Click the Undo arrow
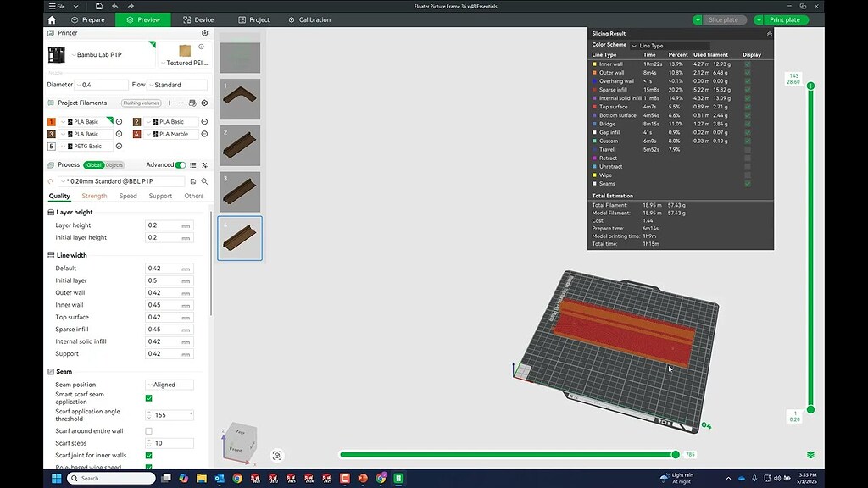The width and height of the screenshot is (868, 488). pyautogui.click(x=114, y=6)
